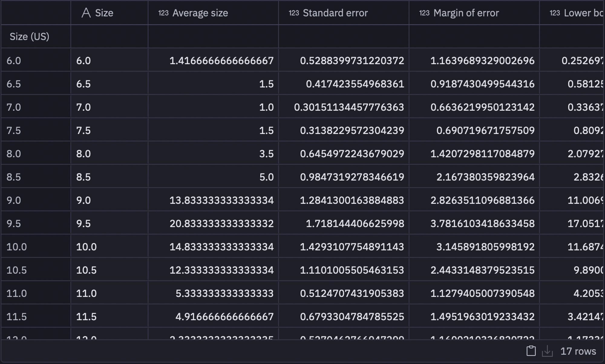Click the numeric type icon beside Lower bound
Image resolution: width=605 pixels, height=364 pixels.
click(554, 13)
